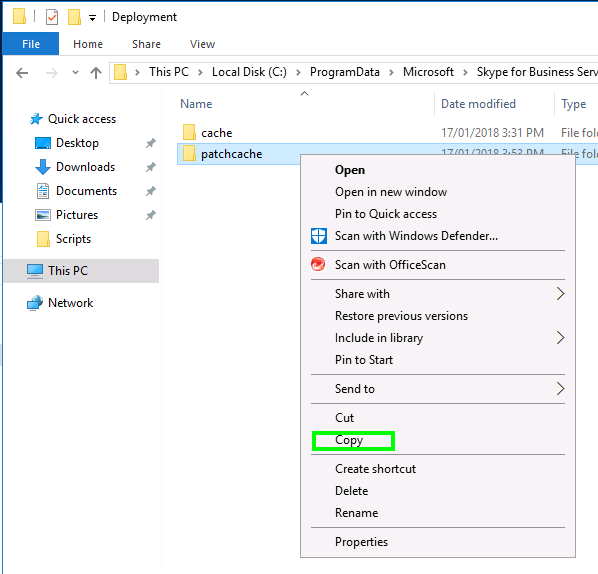Click the pin icon beside Desktop

151,143
